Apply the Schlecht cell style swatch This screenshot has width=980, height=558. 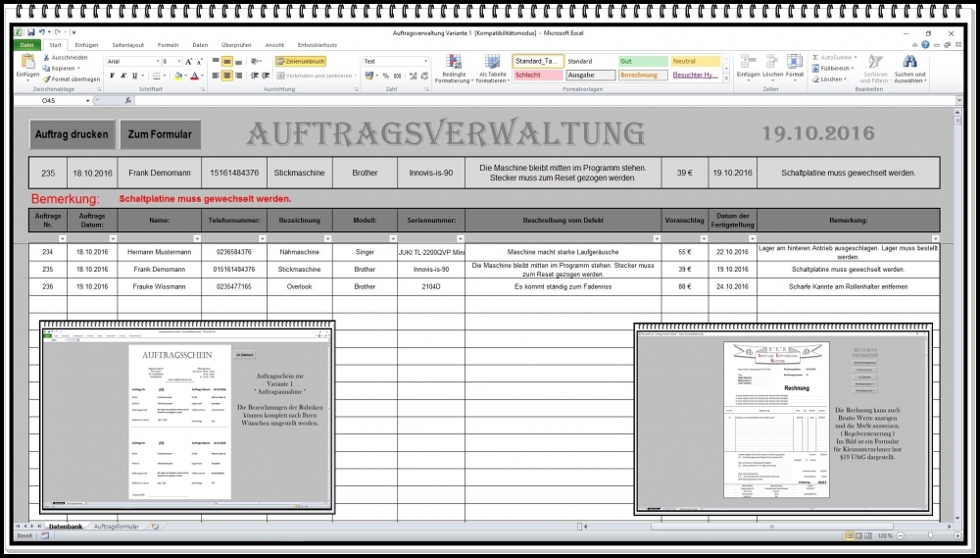pos(536,75)
